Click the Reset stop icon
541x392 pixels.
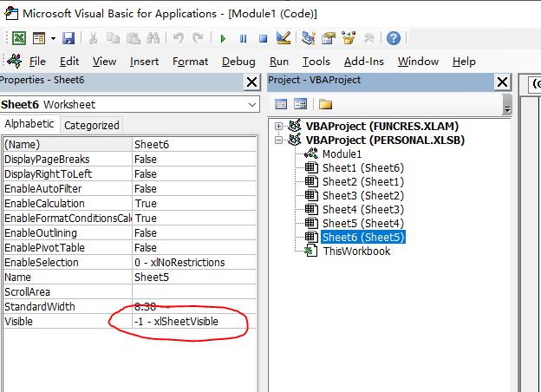263,38
